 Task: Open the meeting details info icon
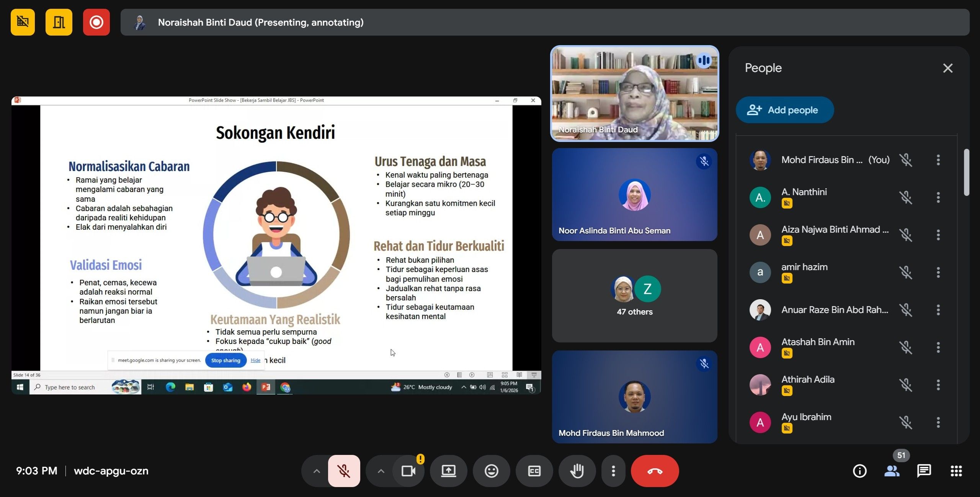click(x=859, y=471)
